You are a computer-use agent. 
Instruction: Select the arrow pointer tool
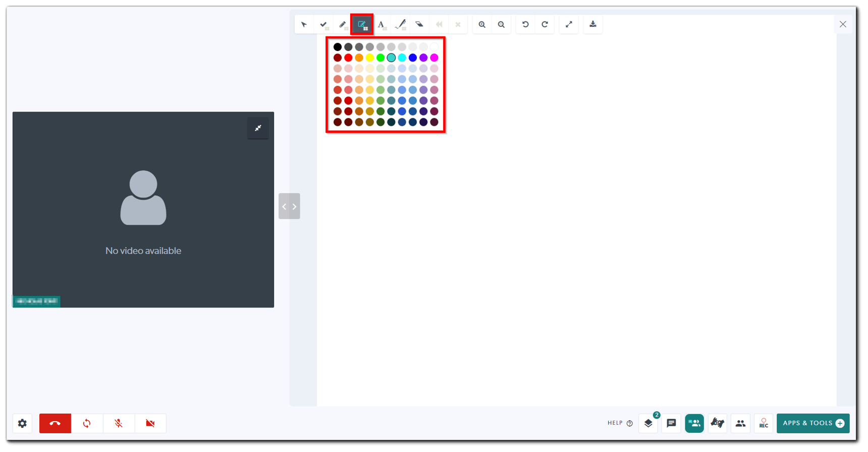[x=304, y=24]
